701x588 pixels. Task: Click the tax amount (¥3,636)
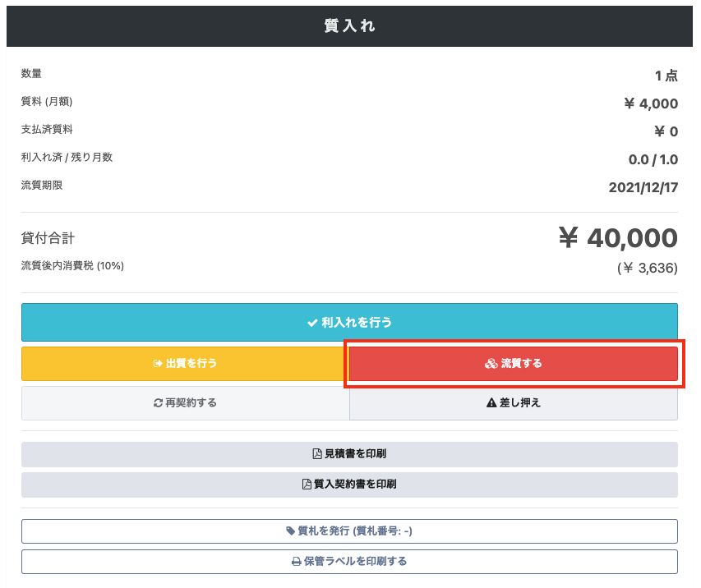(647, 268)
